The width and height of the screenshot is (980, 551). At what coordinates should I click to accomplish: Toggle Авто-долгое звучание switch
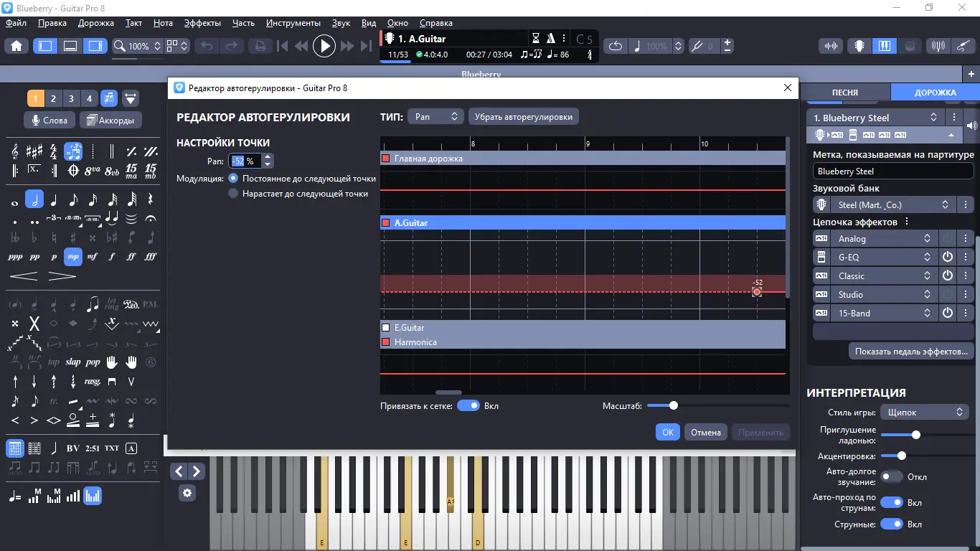892,476
